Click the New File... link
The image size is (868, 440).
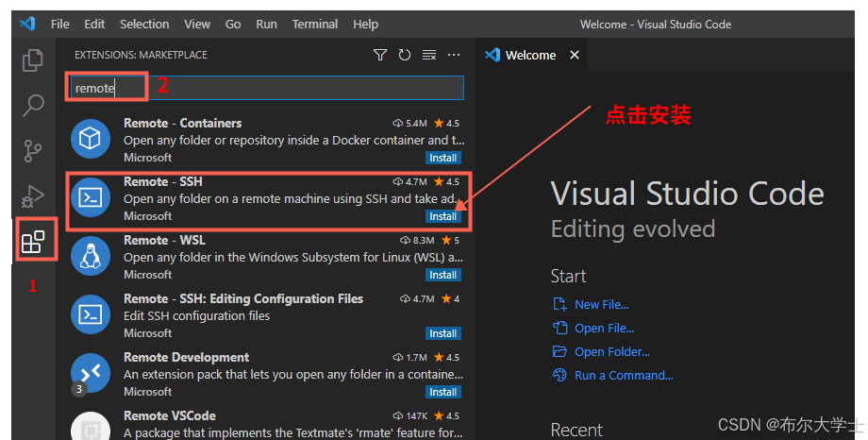602,304
